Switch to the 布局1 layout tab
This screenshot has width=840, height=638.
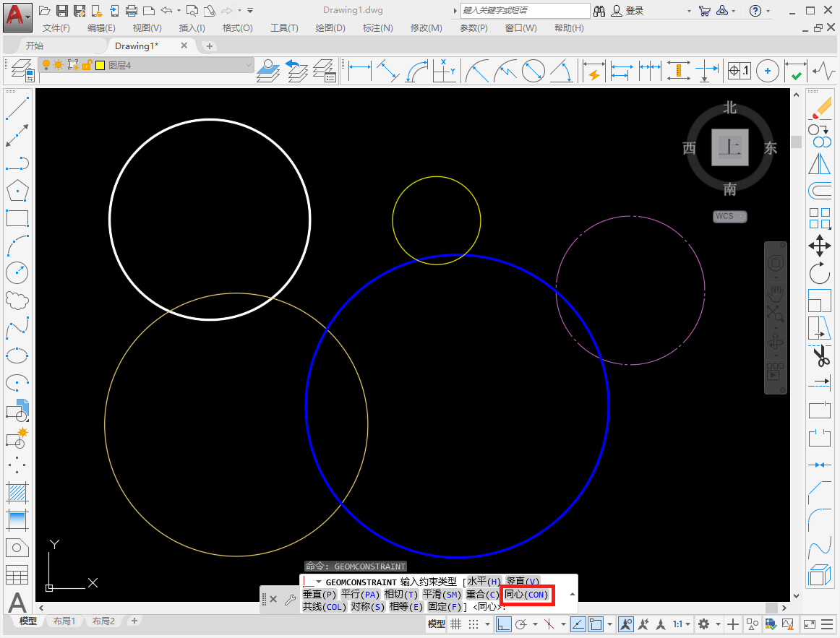click(x=64, y=621)
